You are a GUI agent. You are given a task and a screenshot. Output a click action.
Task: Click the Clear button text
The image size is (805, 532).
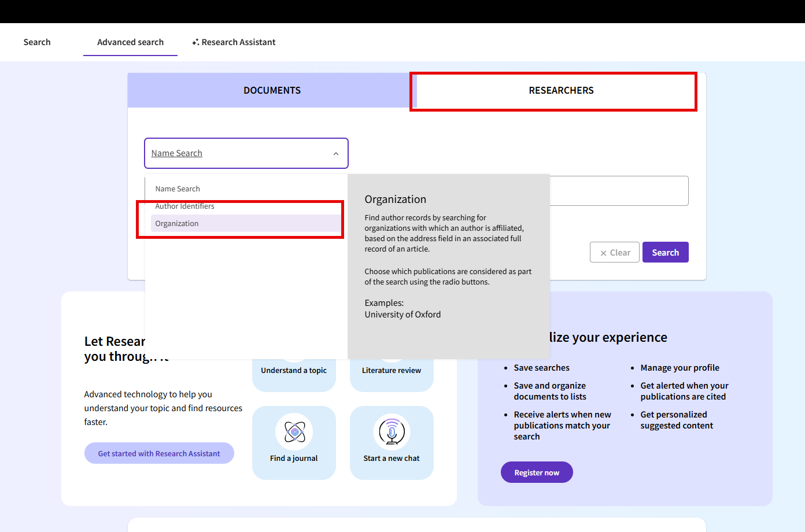coord(620,253)
